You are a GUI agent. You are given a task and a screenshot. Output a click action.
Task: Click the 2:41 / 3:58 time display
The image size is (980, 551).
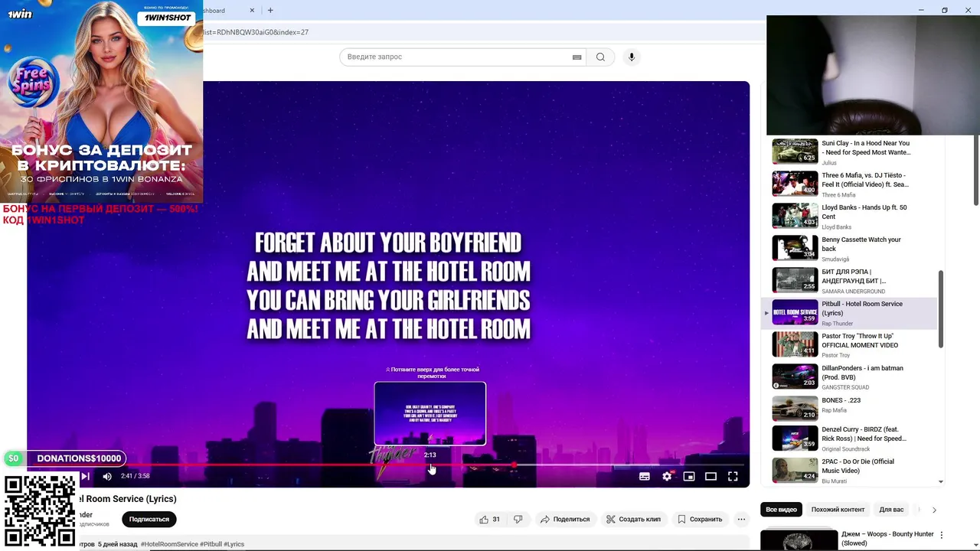(135, 476)
